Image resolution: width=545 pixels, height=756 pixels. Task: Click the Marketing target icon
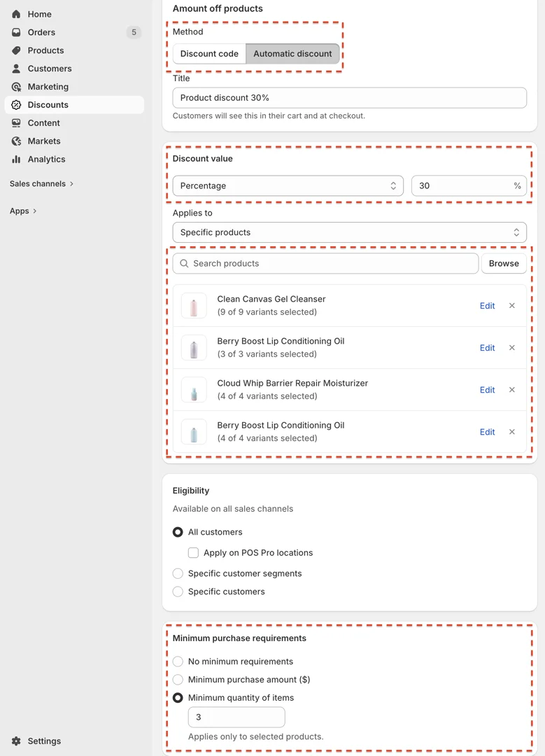pos(16,87)
